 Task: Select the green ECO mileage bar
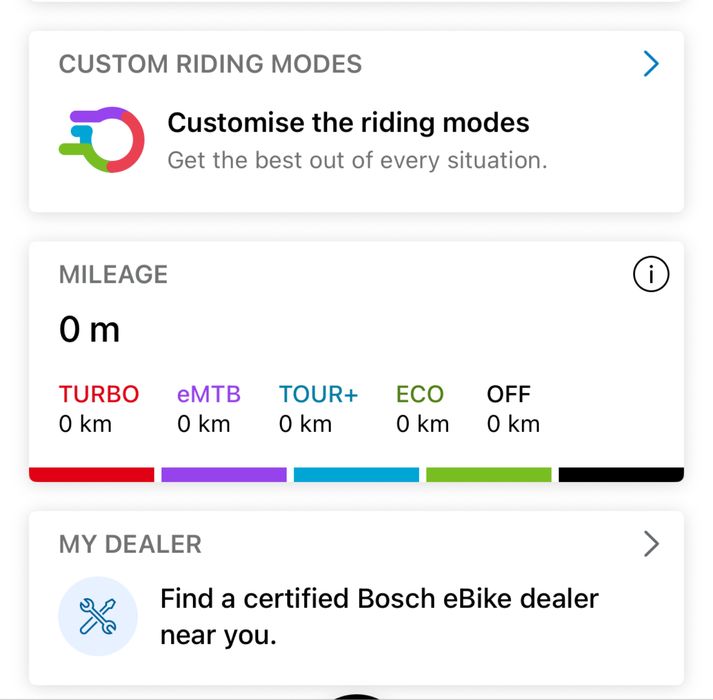point(488,474)
